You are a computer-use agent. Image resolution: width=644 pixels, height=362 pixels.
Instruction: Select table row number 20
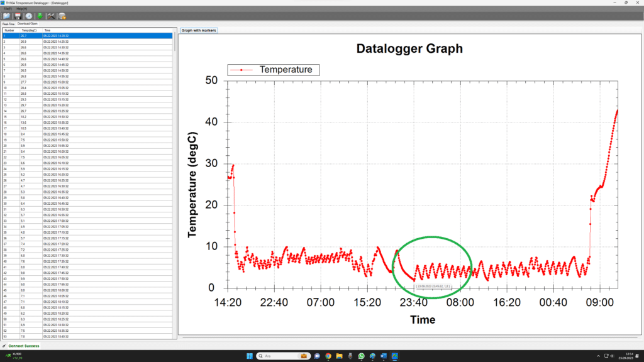87,146
